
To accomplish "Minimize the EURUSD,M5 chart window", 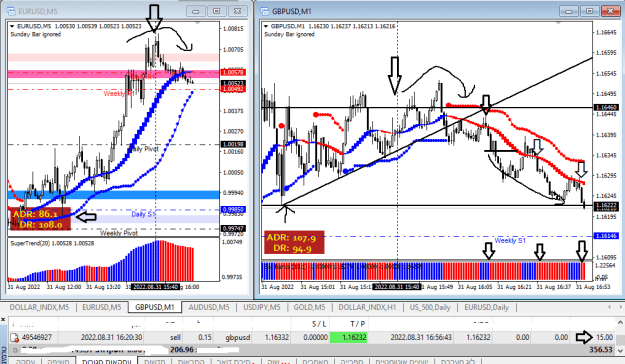I will pos(196,11).
